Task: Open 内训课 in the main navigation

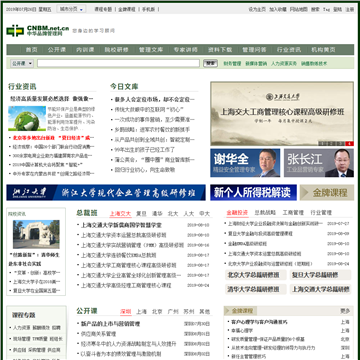Action: 85,50
